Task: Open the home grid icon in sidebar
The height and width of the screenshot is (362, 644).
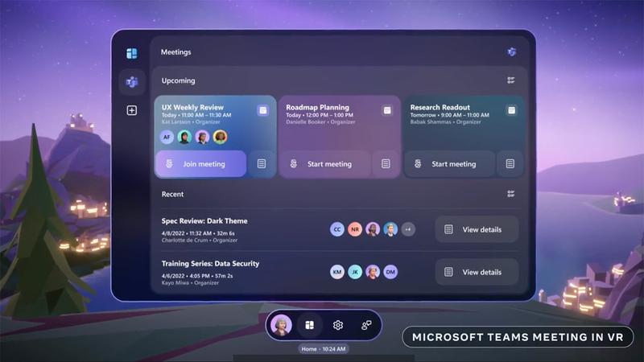Action: pyautogui.click(x=132, y=53)
